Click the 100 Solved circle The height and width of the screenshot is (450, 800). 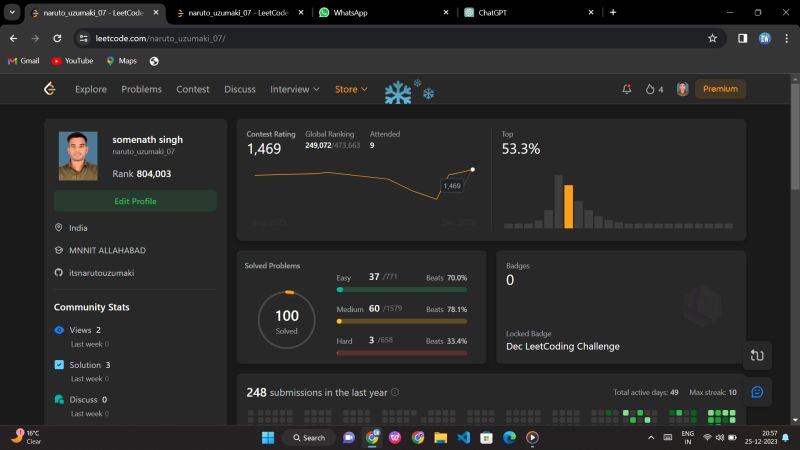pyautogui.click(x=287, y=320)
